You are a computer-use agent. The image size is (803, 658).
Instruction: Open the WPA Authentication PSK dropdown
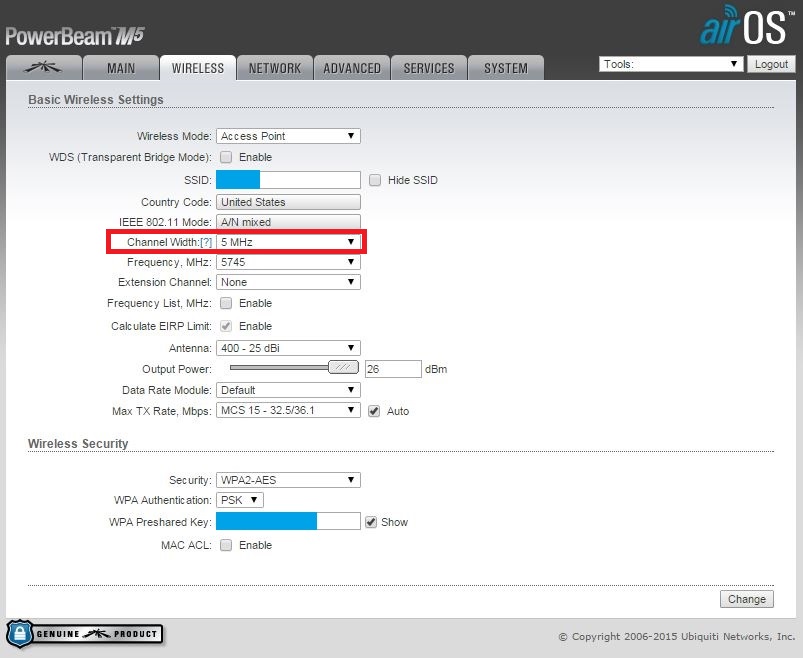coord(240,500)
